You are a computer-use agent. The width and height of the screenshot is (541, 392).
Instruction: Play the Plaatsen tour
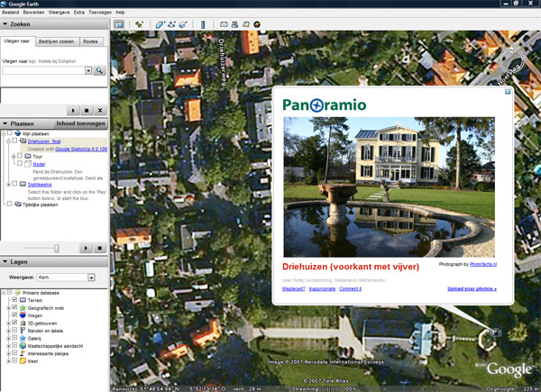86,248
